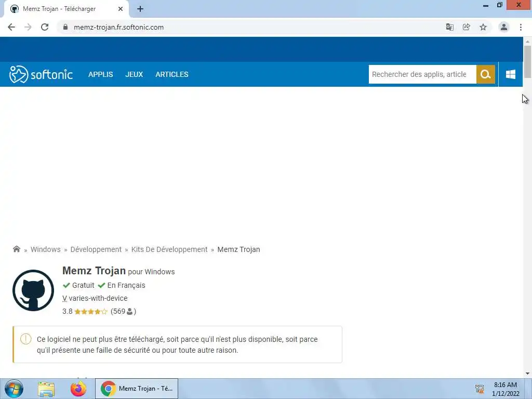Open the APPLIS menu
Image resolution: width=532 pixels, height=399 pixels.
[x=100, y=74]
